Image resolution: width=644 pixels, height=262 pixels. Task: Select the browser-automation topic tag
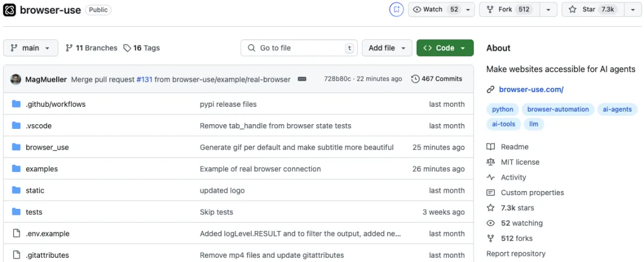(558, 109)
